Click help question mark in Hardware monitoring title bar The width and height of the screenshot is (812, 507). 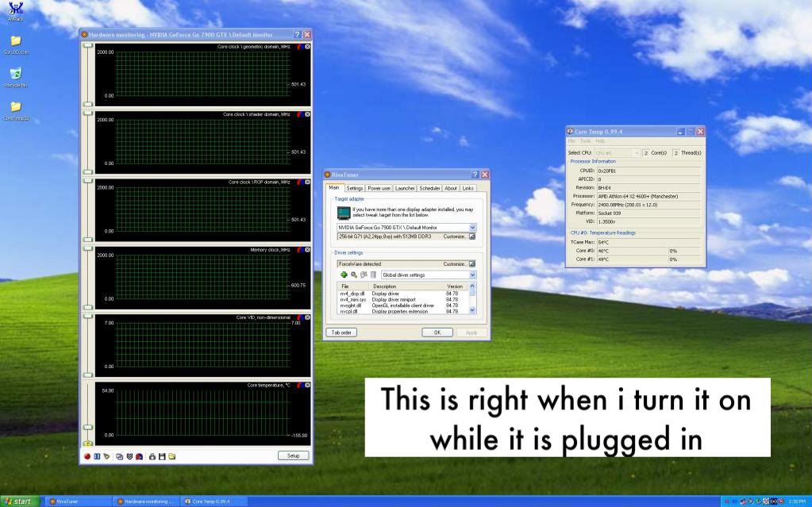(297, 34)
